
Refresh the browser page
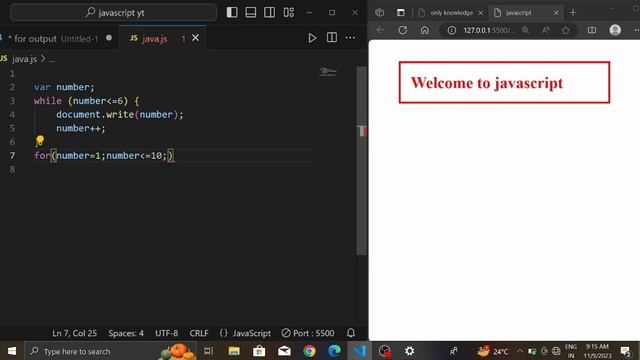[x=402, y=30]
